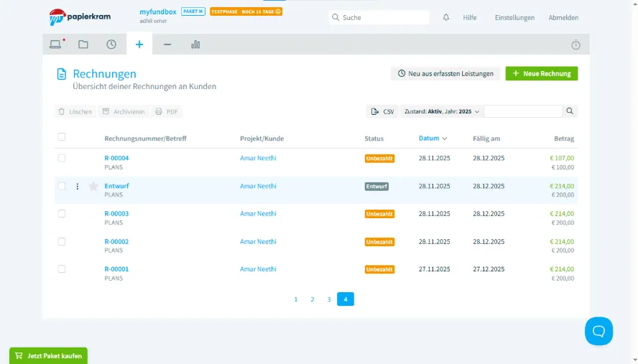Click Abmelden to log out
Viewport: 638px width, 364px height.
[563, 17]
